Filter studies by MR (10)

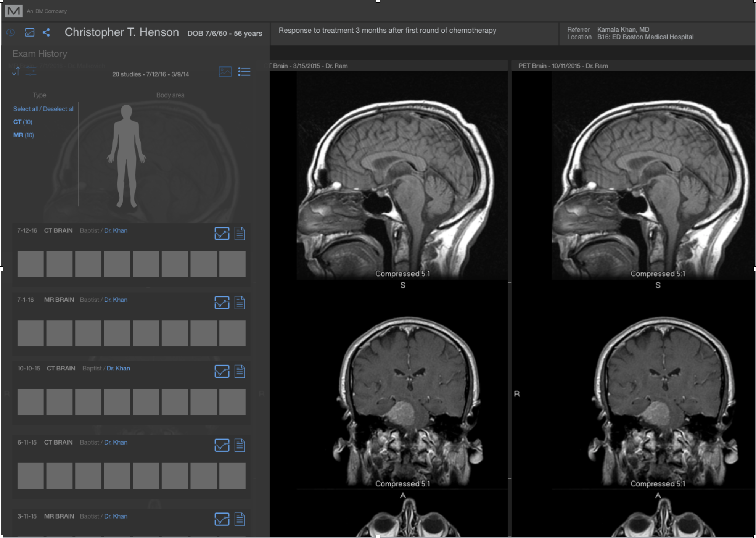click(23, 135)
